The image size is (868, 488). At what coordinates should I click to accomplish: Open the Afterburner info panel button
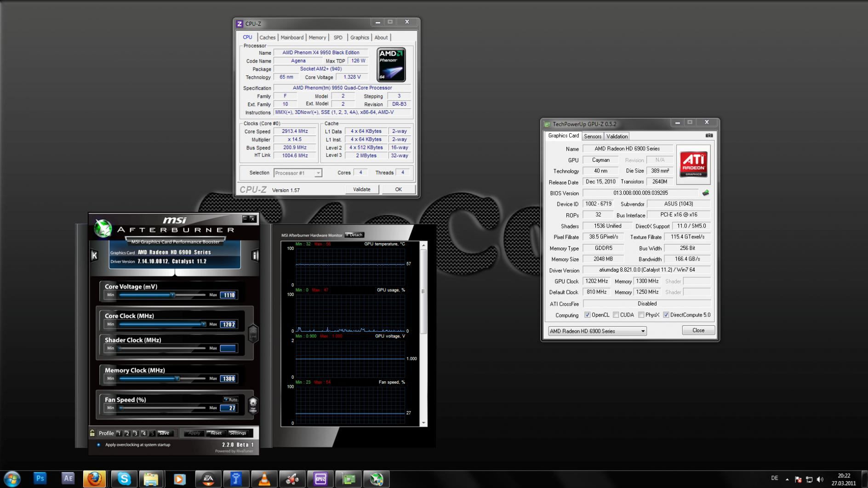[255, 255]
